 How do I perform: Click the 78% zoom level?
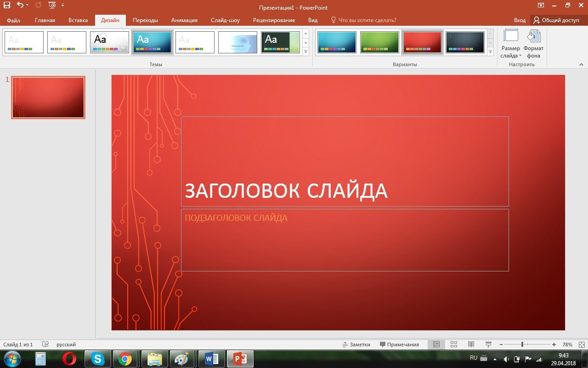(x=567, y=345)
